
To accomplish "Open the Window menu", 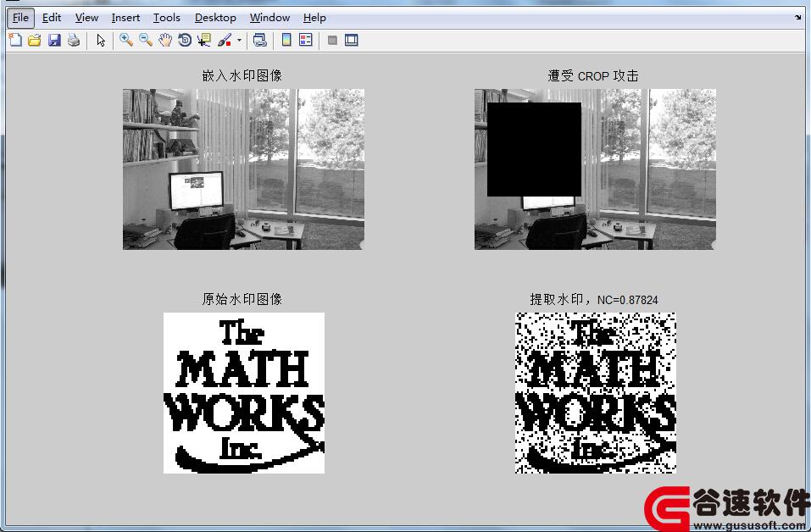I will click(x=269, y=18).
